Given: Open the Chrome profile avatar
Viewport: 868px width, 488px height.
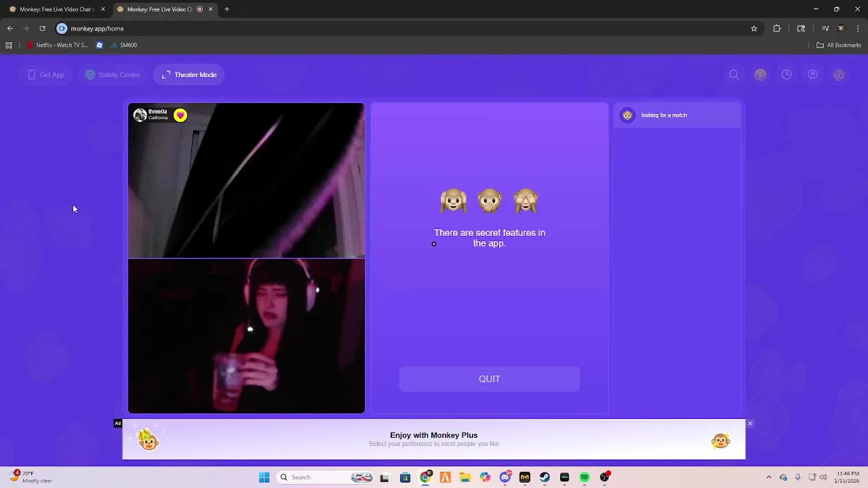Looking at the screenshot, I should click(841, 28).
